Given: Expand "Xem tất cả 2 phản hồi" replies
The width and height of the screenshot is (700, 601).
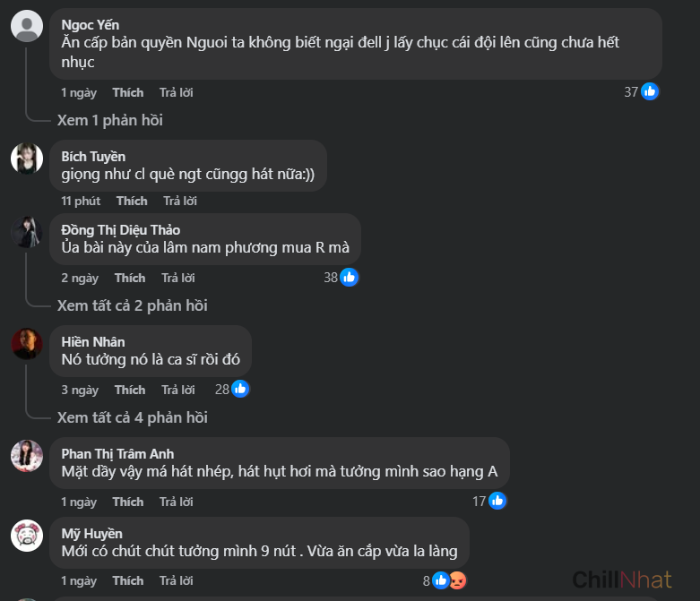Looking at the screenshot, I should coord(132,305).
